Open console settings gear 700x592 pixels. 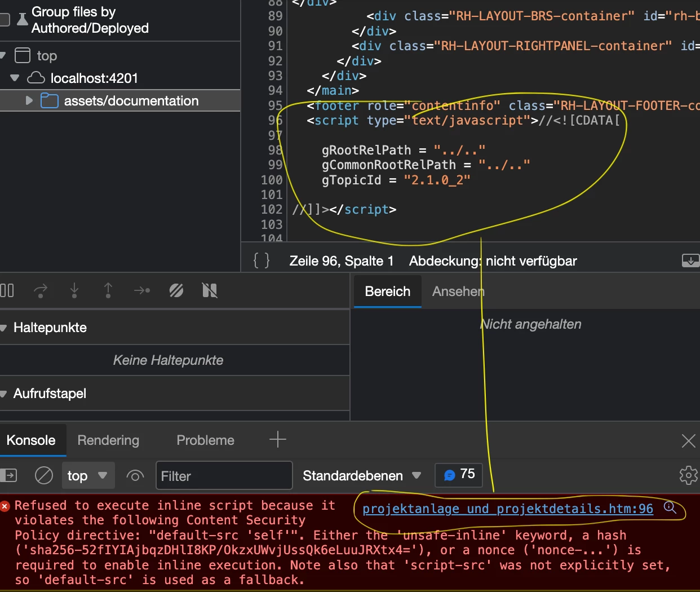tap(688, 475)
